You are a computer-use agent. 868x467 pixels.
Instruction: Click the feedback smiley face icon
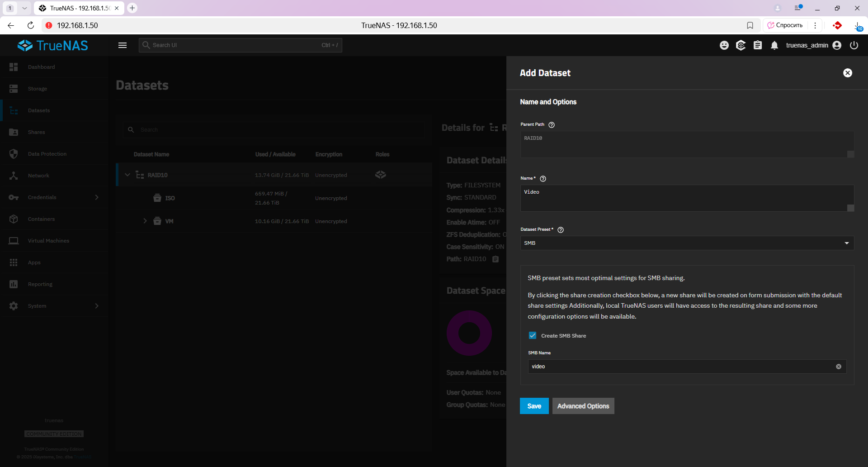(x=724, y=45)
